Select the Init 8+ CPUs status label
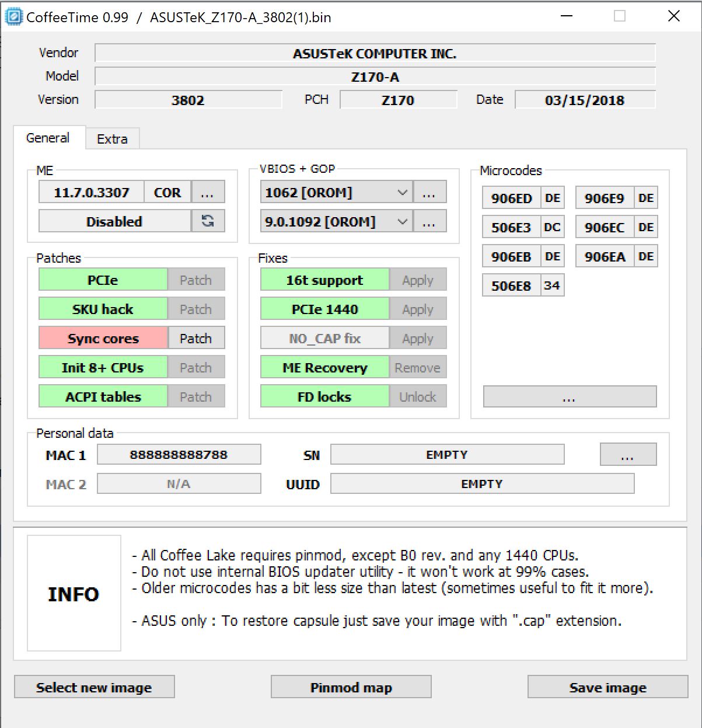 tap(103, 368)
